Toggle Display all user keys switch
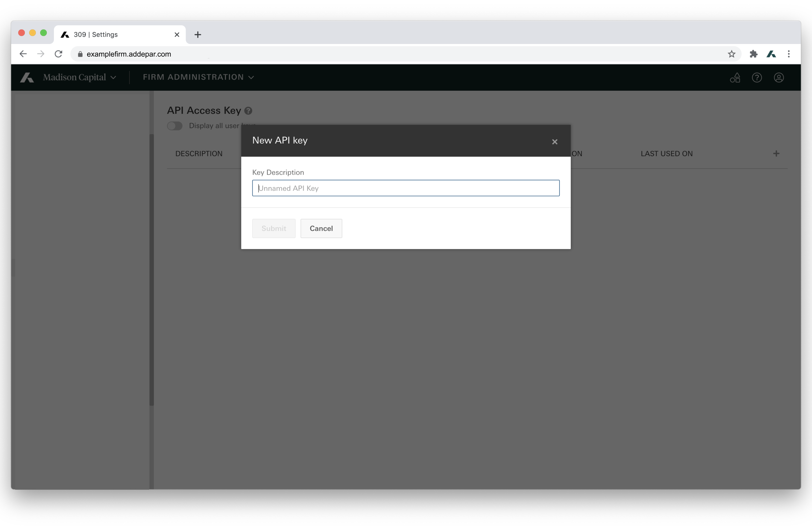812x530 pixels. click(x=175, y=126)
